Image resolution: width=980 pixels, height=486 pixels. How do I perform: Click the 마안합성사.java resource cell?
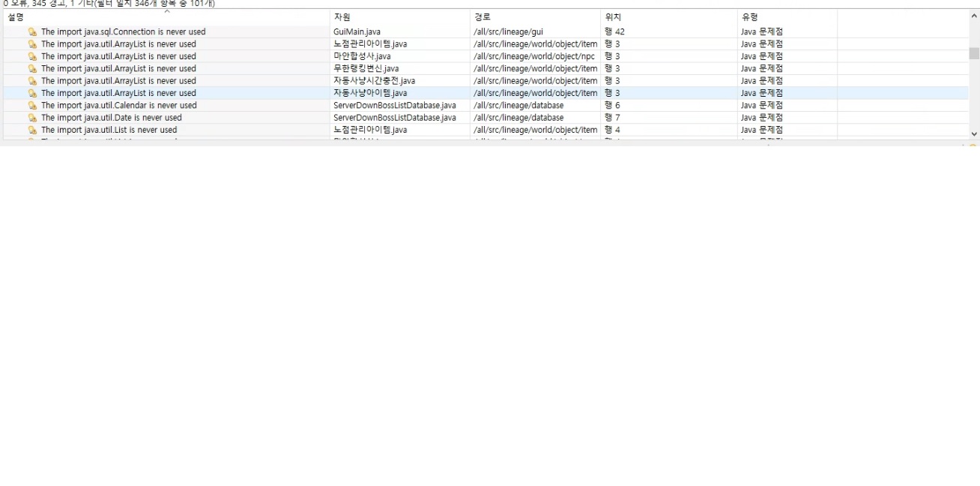(x=362, y=56)
